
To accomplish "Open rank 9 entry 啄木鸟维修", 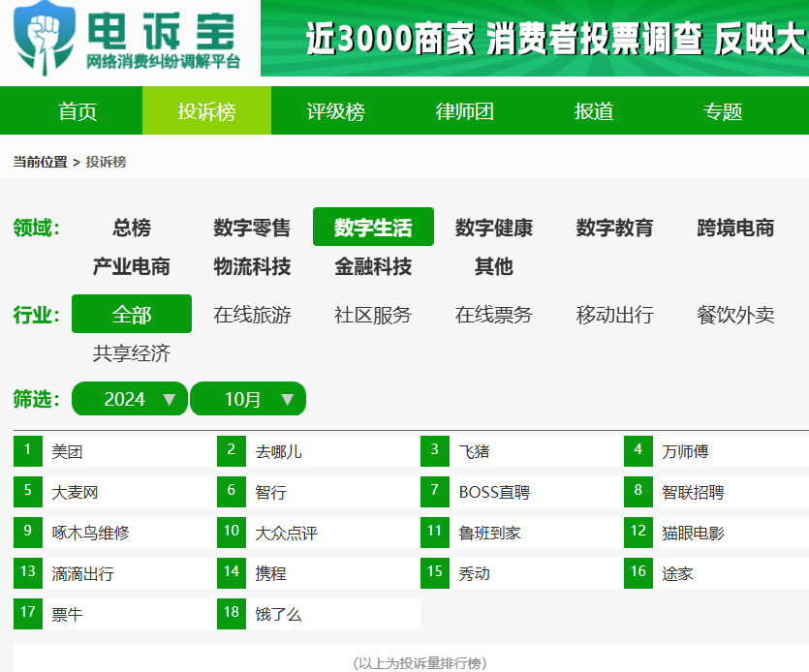I will click(x=90, y=533).
